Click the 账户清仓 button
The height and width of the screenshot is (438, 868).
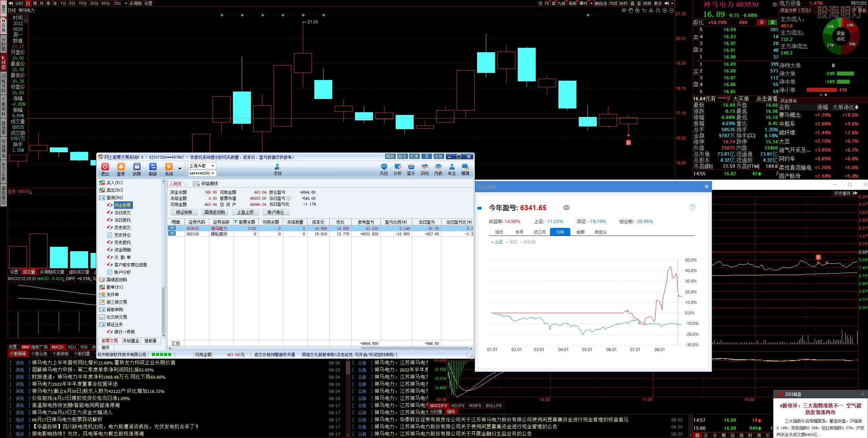click(x=276, y=212)
